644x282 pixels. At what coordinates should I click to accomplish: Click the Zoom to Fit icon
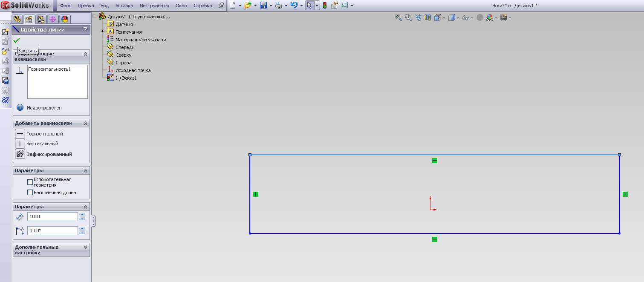pyautogui.click(x=399, y=17)
